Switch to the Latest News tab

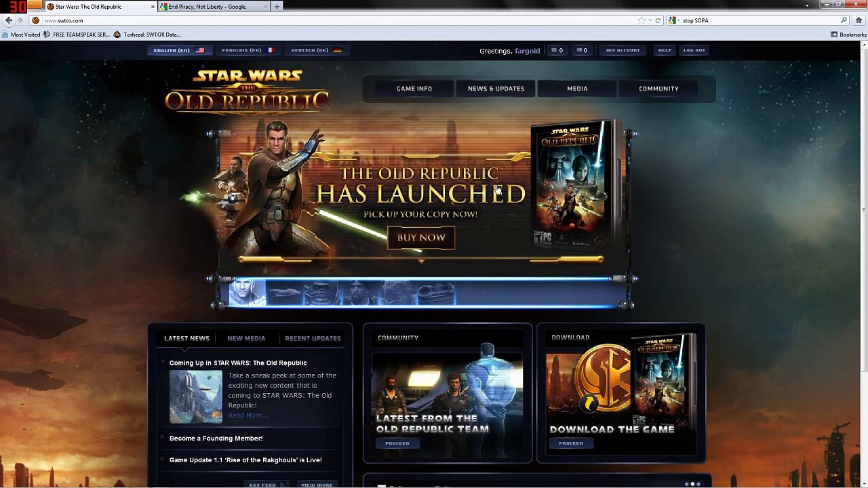(186, 338)
